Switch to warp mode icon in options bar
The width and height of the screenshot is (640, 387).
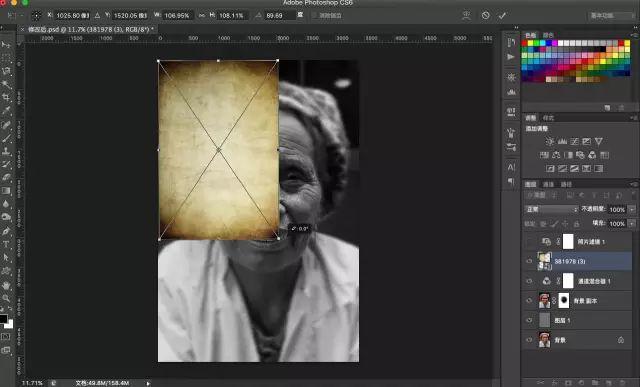coord(466,16)
